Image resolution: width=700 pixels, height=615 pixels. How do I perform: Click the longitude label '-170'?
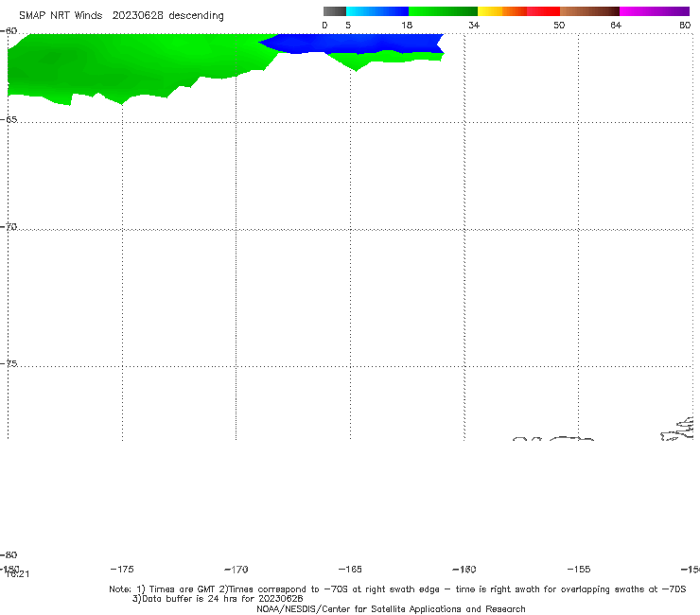point(236,569)
